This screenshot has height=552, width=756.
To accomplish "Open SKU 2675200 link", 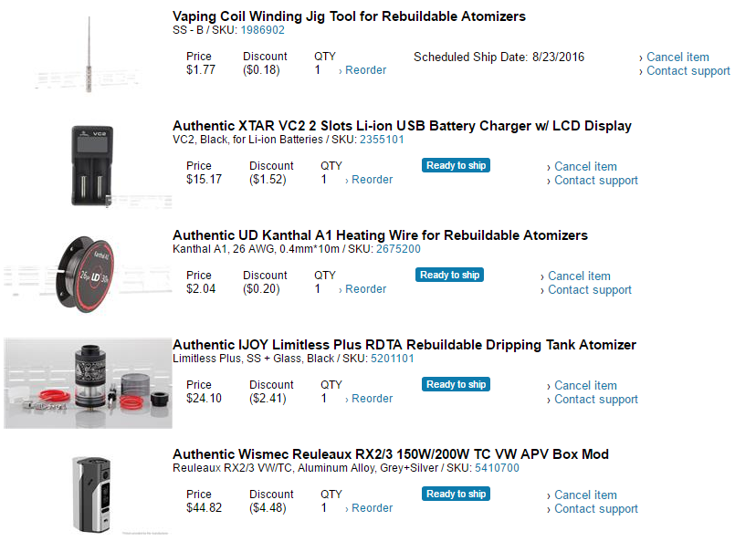I will pyautogui.click(x=398, y=249).
